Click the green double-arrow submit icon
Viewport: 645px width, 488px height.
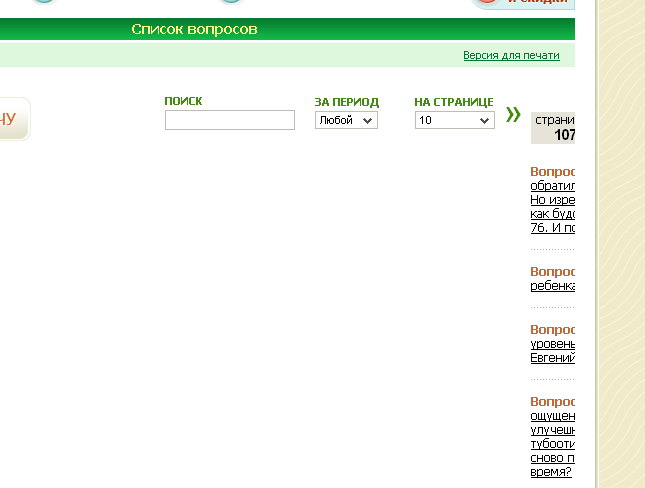(x=513, y=114)
